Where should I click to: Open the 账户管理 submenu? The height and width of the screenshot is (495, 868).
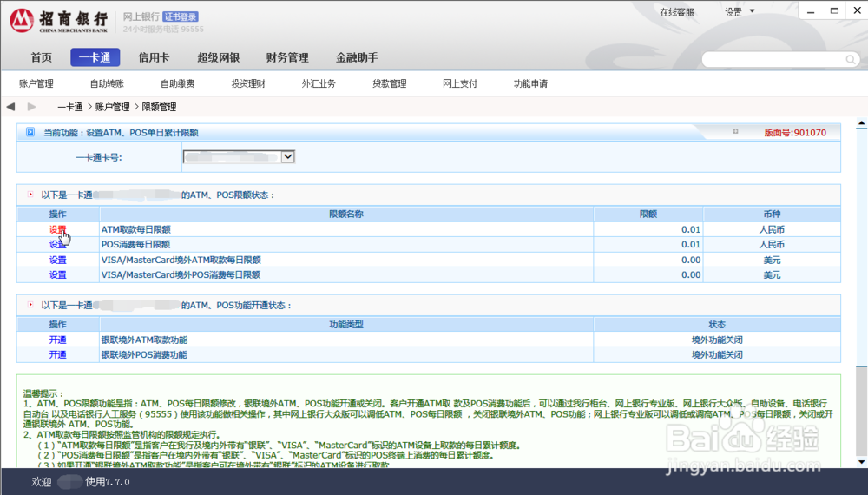pos(36,83)
